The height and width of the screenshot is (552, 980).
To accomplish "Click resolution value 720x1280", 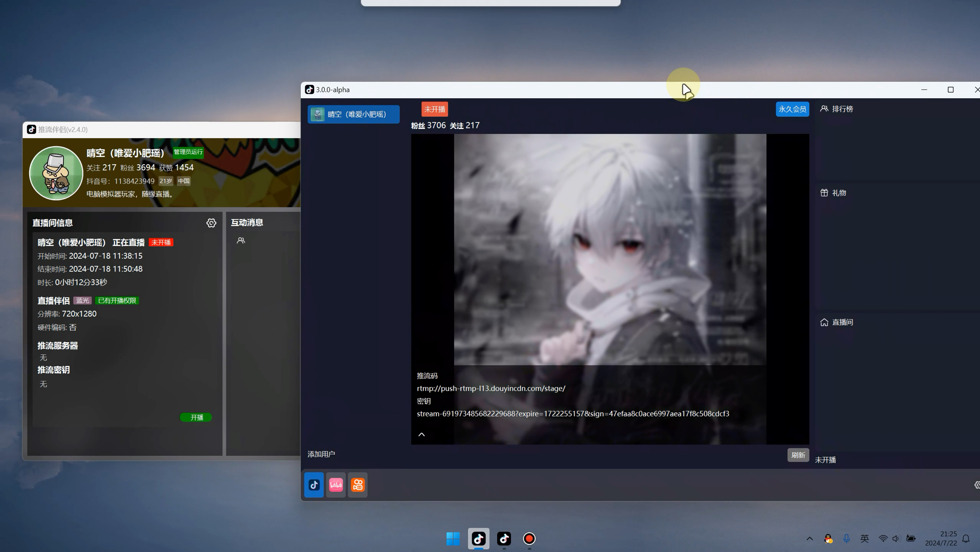I will pos(79,314).
